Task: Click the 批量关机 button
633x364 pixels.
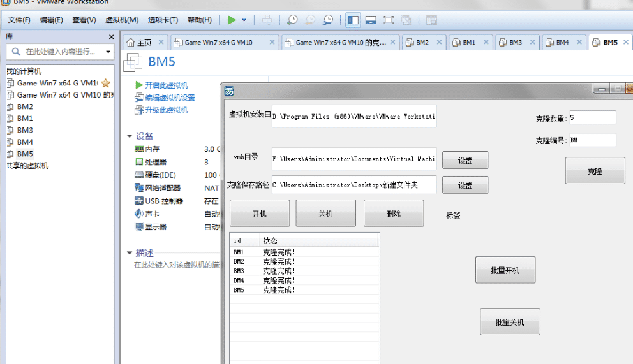Action: [510, 322]
